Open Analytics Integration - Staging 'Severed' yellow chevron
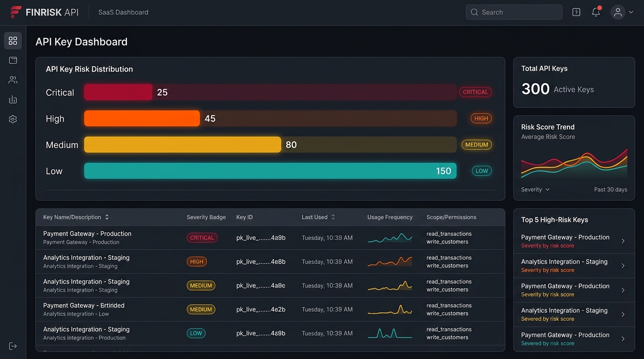The image size is (644, 359). pyautogui.click(x=623, y=315)
